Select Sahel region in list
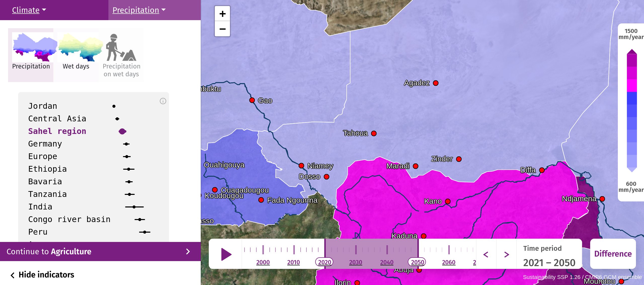This screenshot has height=285, width=644. point(93,131)
